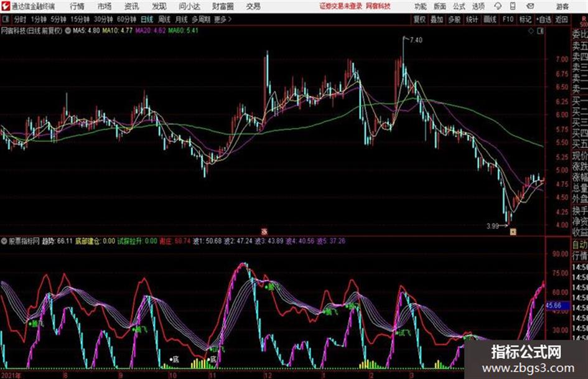The image size is (588, 379).
Task: Click the 叠加 overlay toolbar button
Action: tap(437, 19)
